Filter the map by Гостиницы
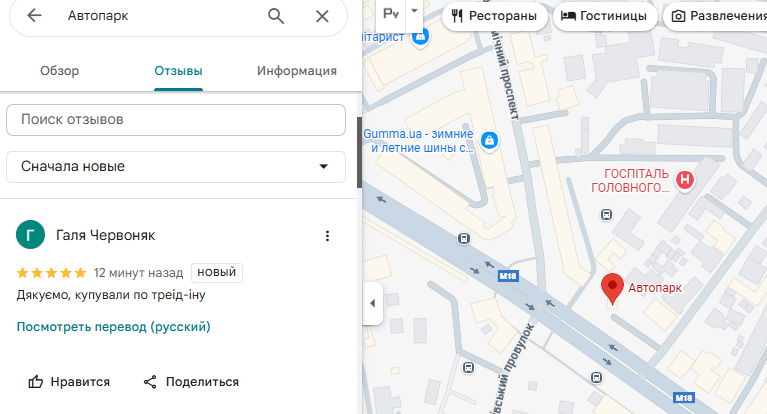Image resolution: width=767 pixels, height=414 pixels. point(603,16)
